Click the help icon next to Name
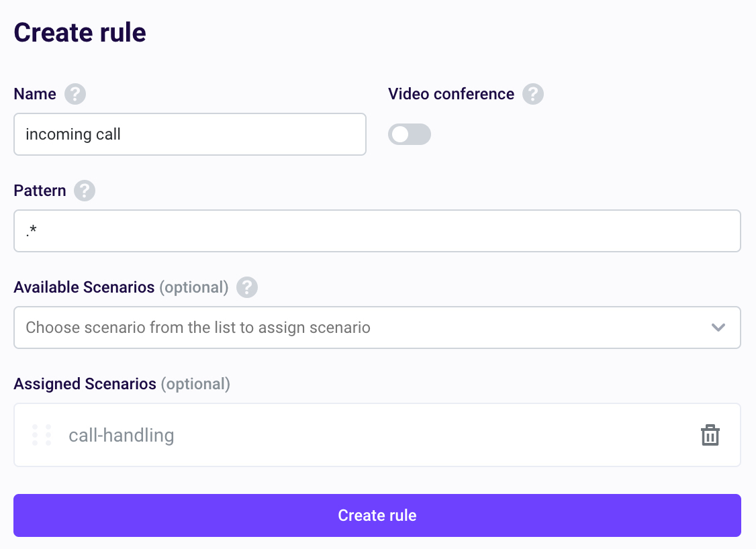Screen dimensions: 756x549 point(75,94)
